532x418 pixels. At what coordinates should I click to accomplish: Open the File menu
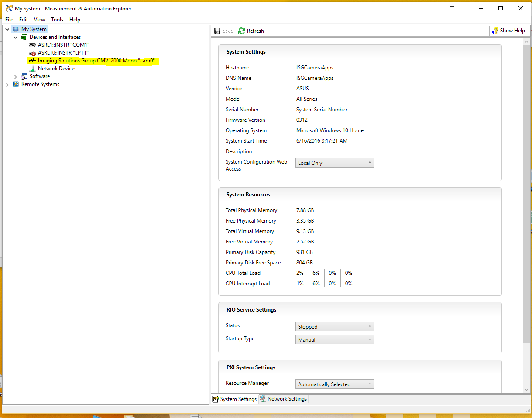tap(9, 20)
